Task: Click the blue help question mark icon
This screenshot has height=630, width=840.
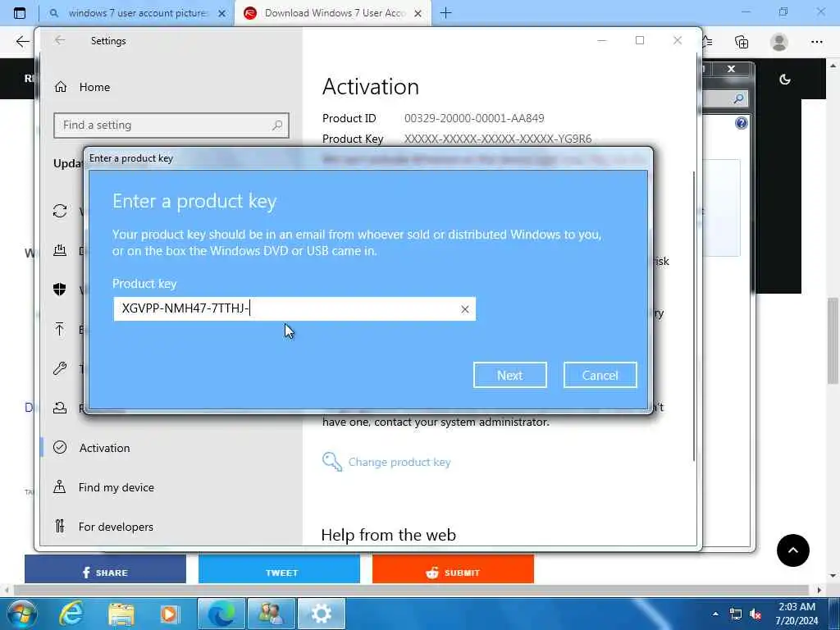Action: (x=741, y=123)
